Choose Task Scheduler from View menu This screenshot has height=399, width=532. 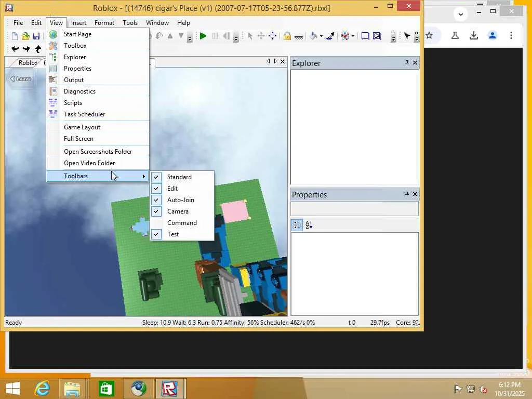[x=98, y=114]
